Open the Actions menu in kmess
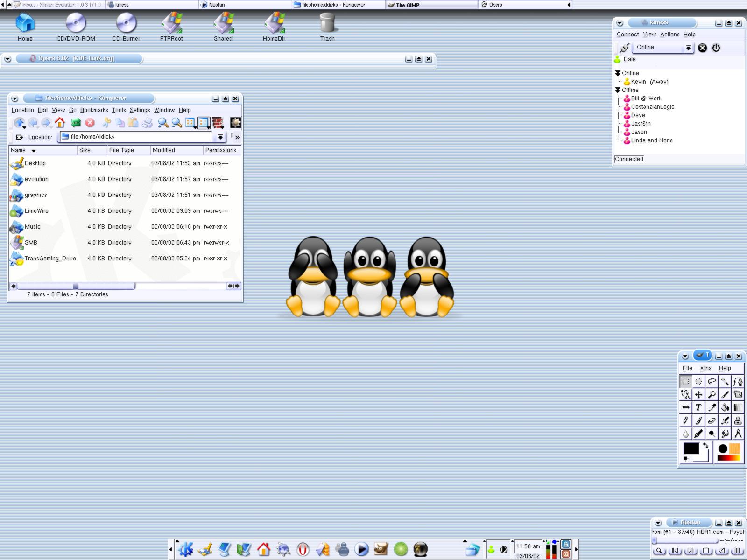Screen dimensions: 747x560 [669, 35]
